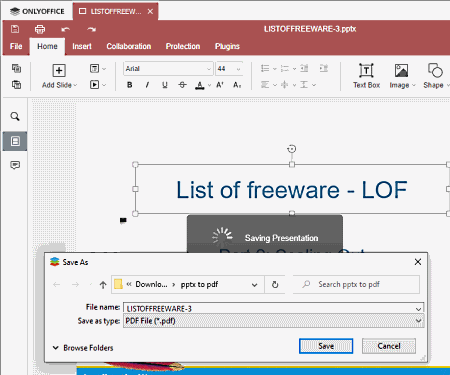The image size is (450, 375).
Task: Click the decrease indent icon
Action: (304, 68)
